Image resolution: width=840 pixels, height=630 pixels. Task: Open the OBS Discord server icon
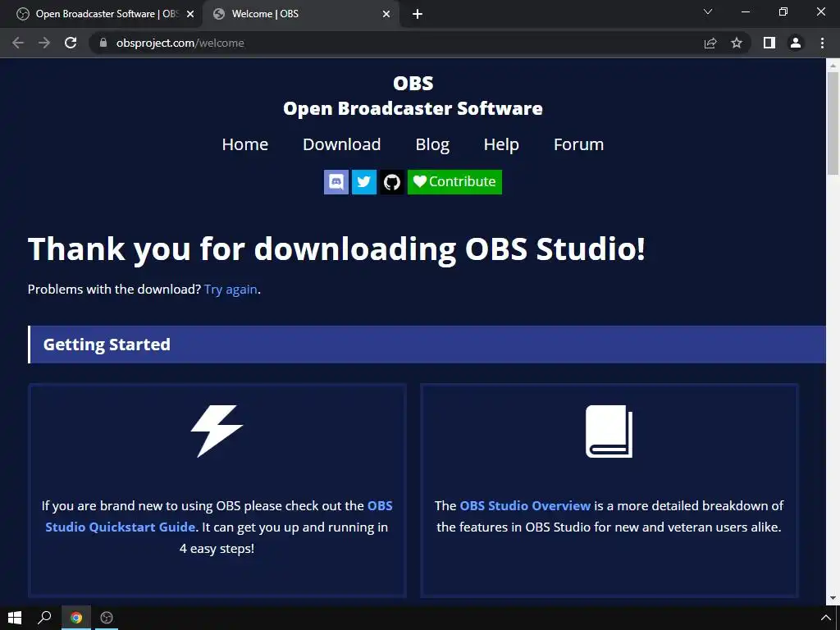(x=336, y=181)
